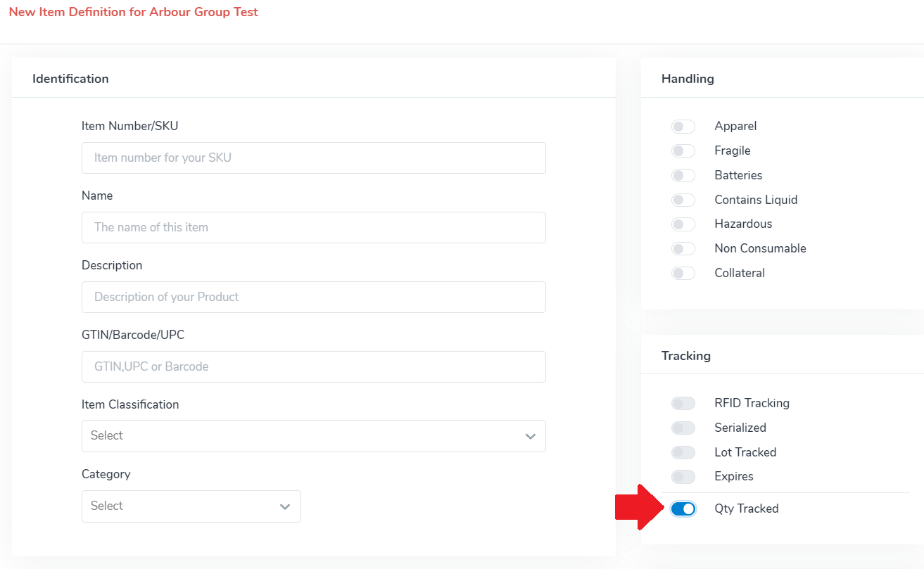Click the Item Classification chevron arrow
This screenshot has height=569, width=924.
(530, 436)
